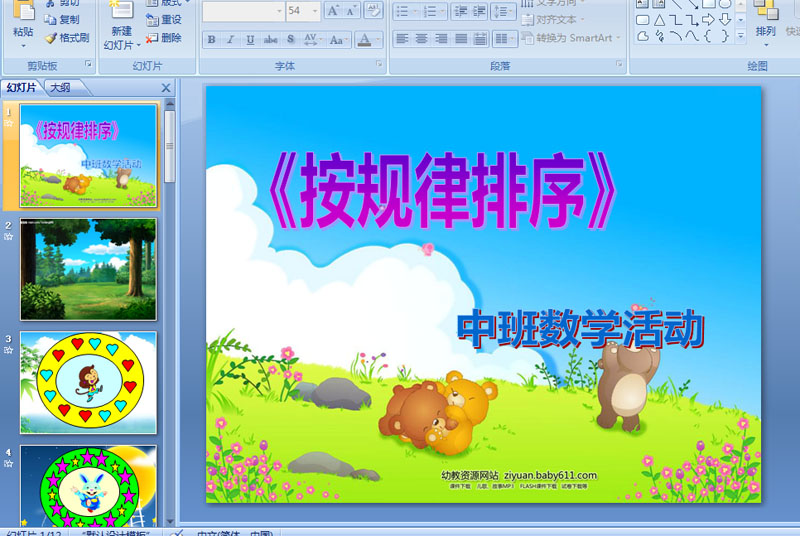
Task: Increase font size with the large A
Action: coord(333,11)
